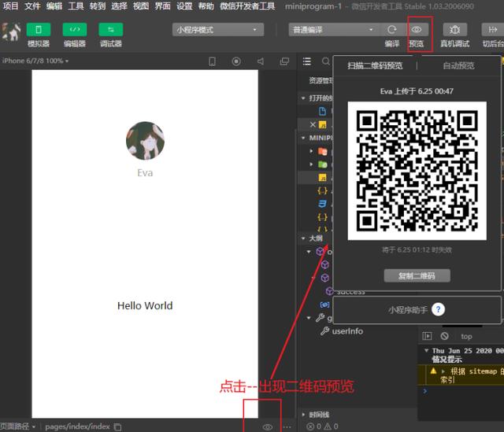Image resolution: width=504 pixels, height=432 pixels.
Task: Click the Compile (编译) refresh icon
Action: click(x=392, y=30)
